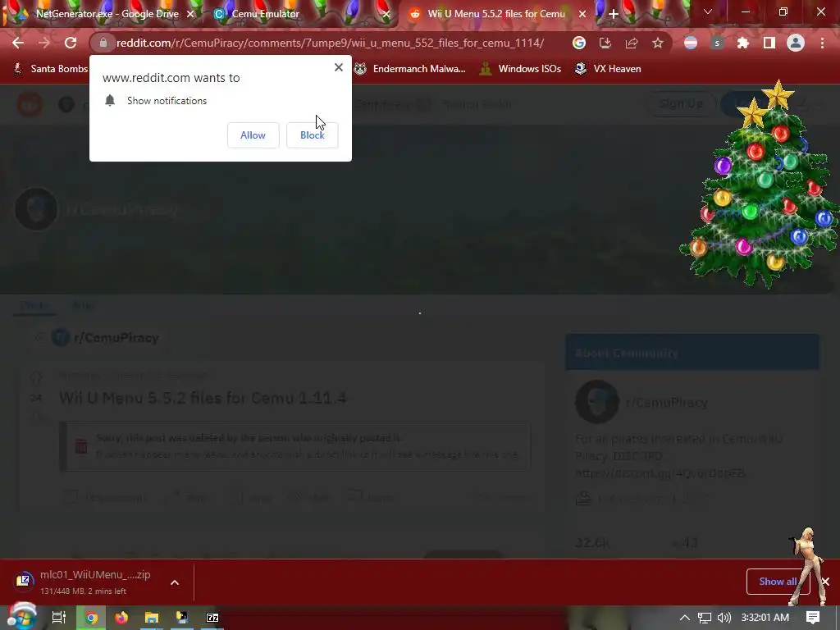Allow reddit.com notifications
The width and height of the screenshot is (840, 630).
click(x=253, y=135)
